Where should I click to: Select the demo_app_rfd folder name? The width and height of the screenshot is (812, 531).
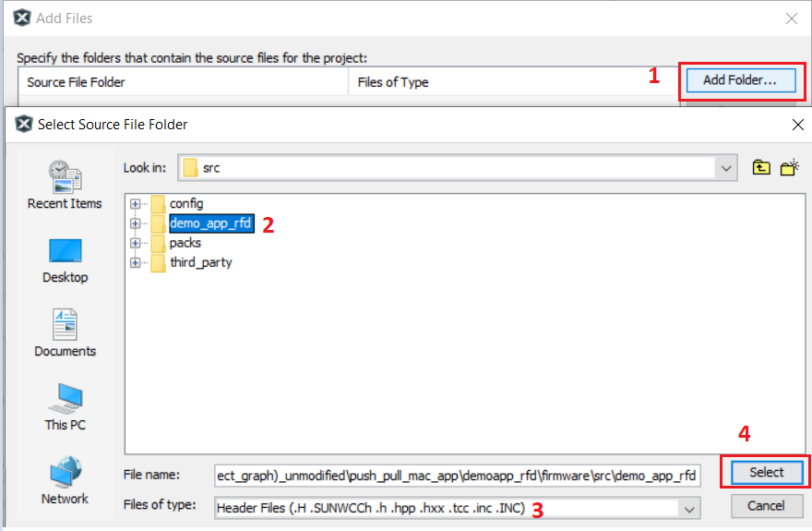pyautogui.click(x=211, y=223)
